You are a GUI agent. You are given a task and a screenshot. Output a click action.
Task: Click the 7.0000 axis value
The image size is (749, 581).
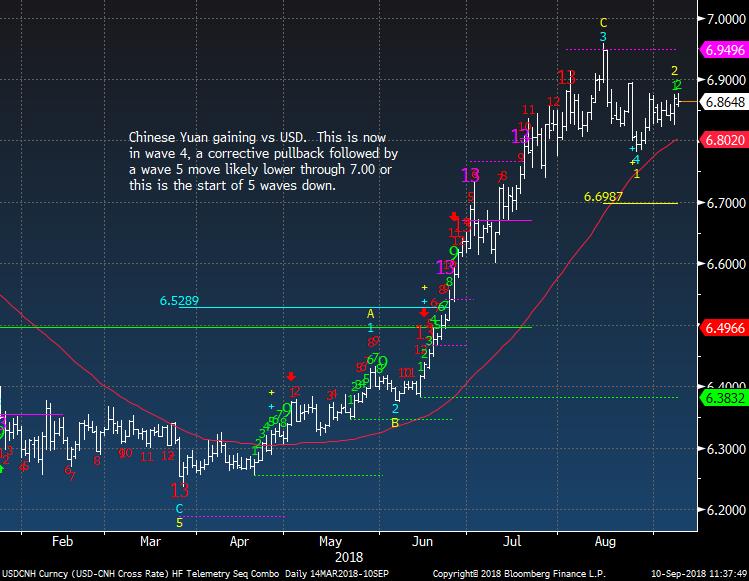point(725,19)
